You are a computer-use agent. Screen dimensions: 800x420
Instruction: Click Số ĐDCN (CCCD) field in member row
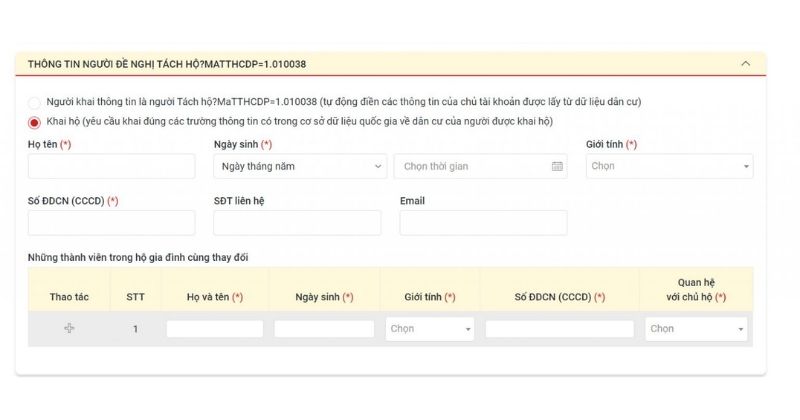(x=559, y=328)
